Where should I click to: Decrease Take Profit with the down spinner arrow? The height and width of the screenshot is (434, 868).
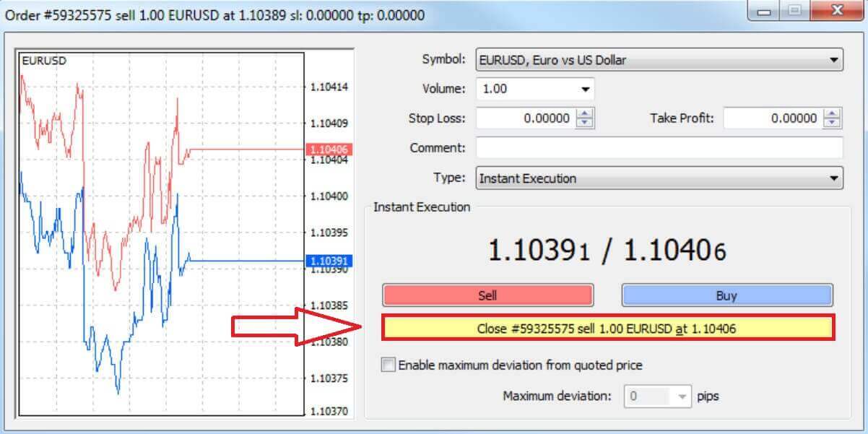832,122
